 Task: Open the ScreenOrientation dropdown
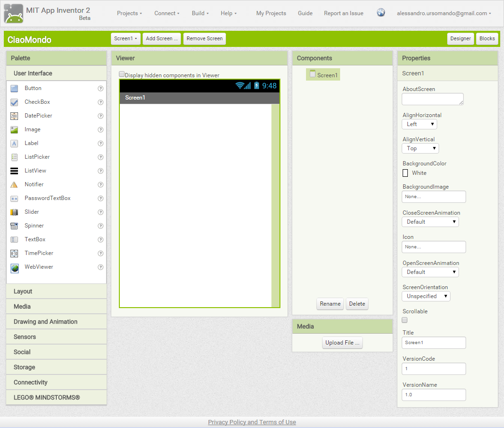pyautogui.click(x=426, y=296)
